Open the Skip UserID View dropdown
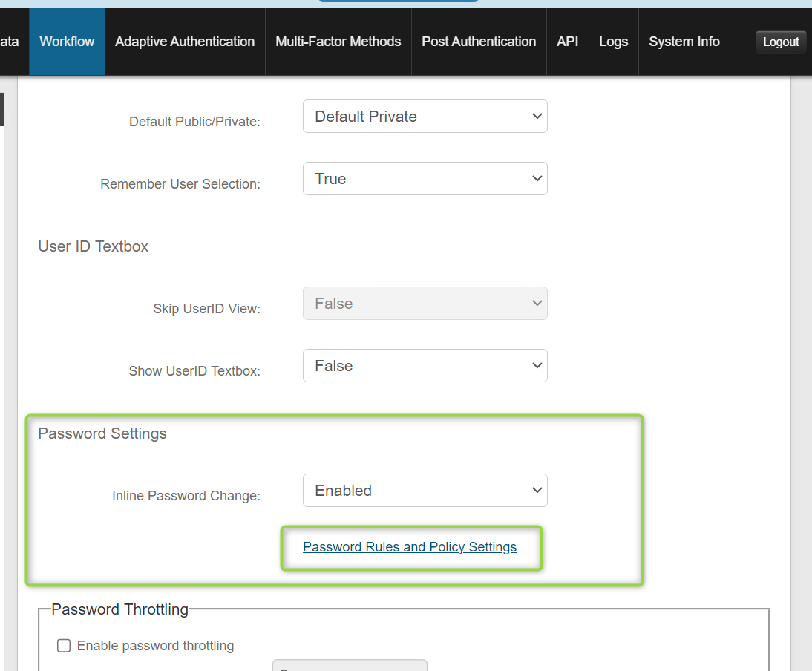The width and height of the screenshot is (812, 671). [x=425, y=304]
